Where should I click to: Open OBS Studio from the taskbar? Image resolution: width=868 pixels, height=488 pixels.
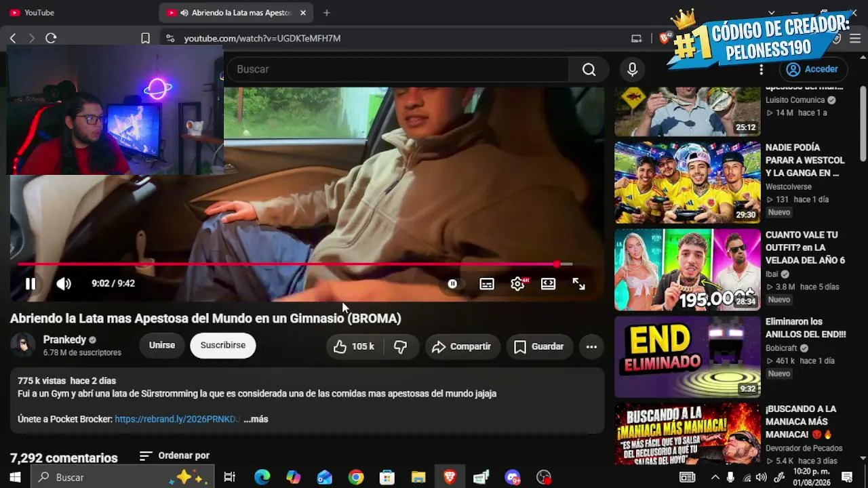[544, 478]
